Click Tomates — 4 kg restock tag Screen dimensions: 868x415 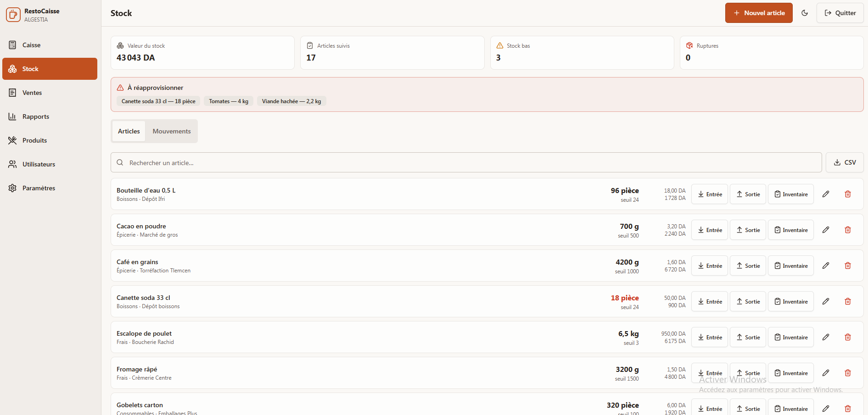click(229, 101)
